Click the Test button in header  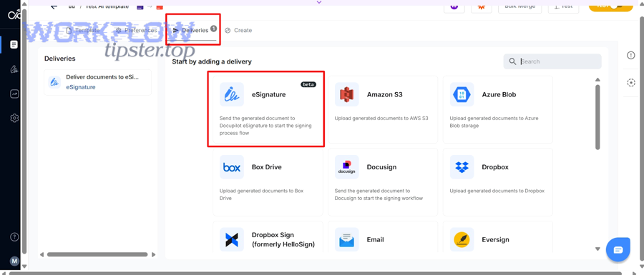point(563,6)
